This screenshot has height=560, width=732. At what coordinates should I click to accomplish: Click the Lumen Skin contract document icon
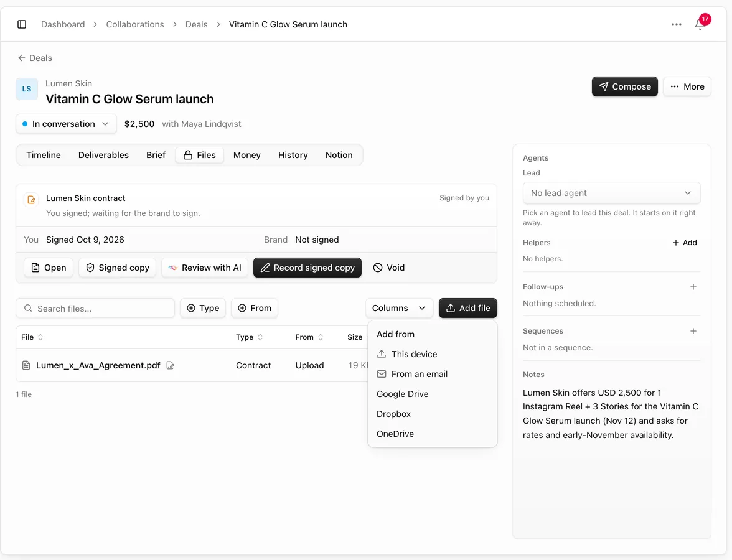click(x=31, y=200)
